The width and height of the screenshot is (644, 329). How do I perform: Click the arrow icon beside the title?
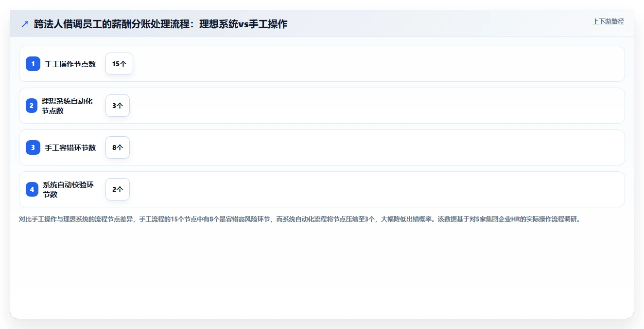tap(25, 24)
